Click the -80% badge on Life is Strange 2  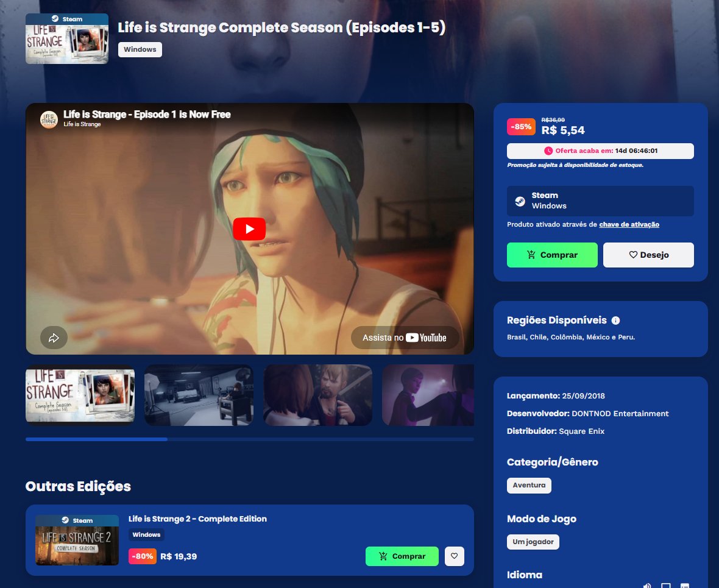[143, 556]
